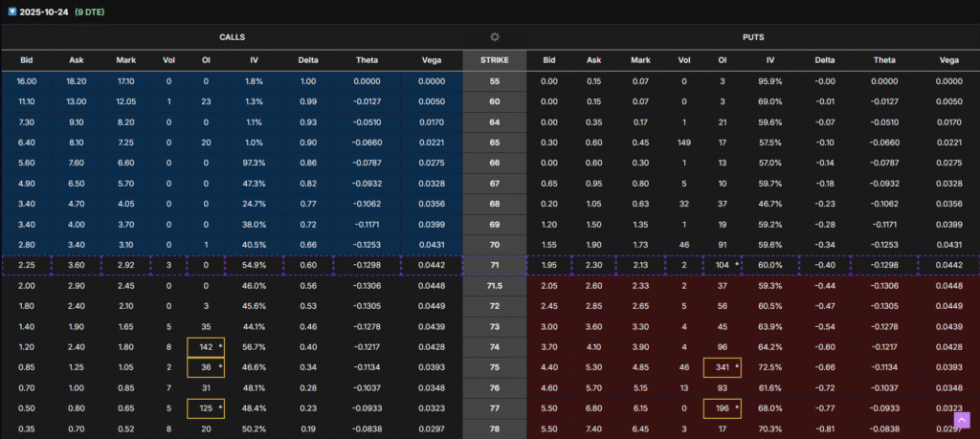The height and width of the screenshot is (439, 980).
Task: Sort calls by the Vega column header
Action: pyautogui.click(x=431, y=60)
